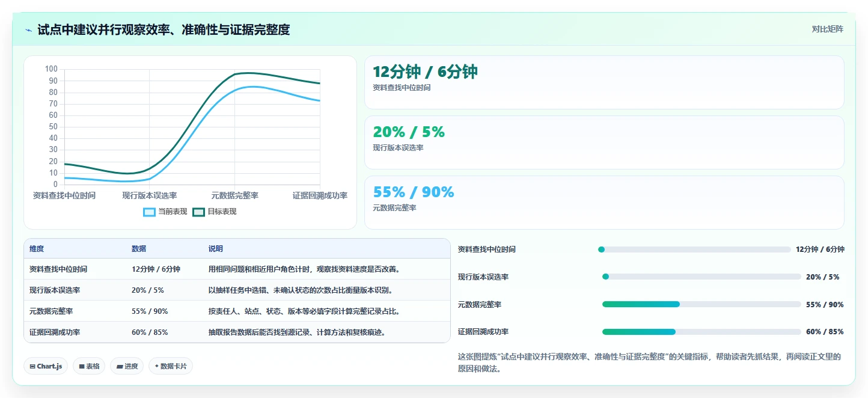Click the 说明 table column header

(x=216, y=249)
